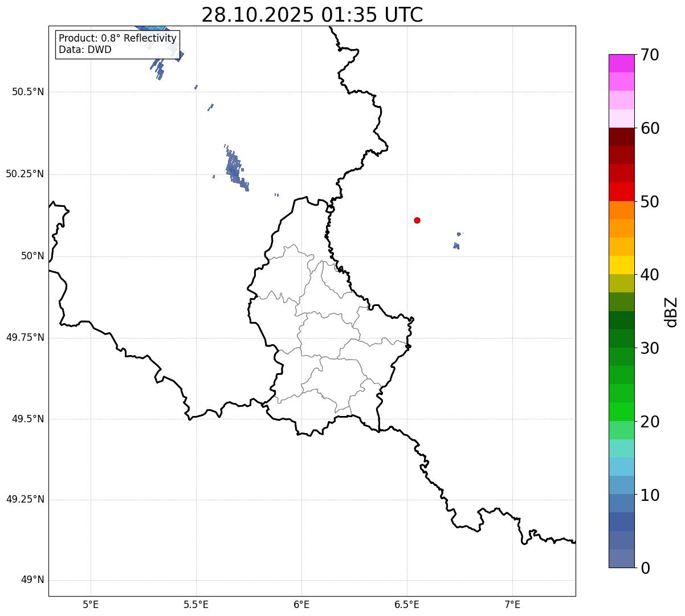
Task: Select the dark maroon swatch just below 60 dBZ
Action: tap(621, 137)
